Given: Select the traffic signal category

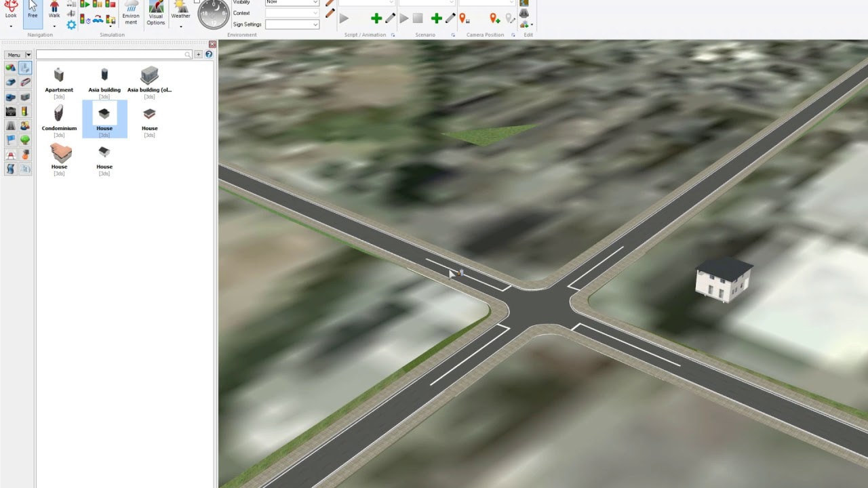Looking at the screenshot, I should click(x=25, y=111).
